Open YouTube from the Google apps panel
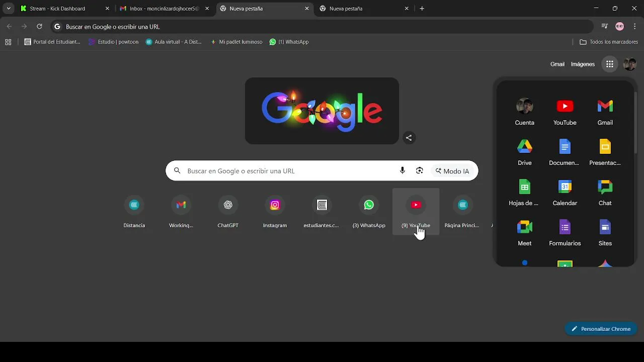This screenshot has width=644, height=362. (565, 112)
